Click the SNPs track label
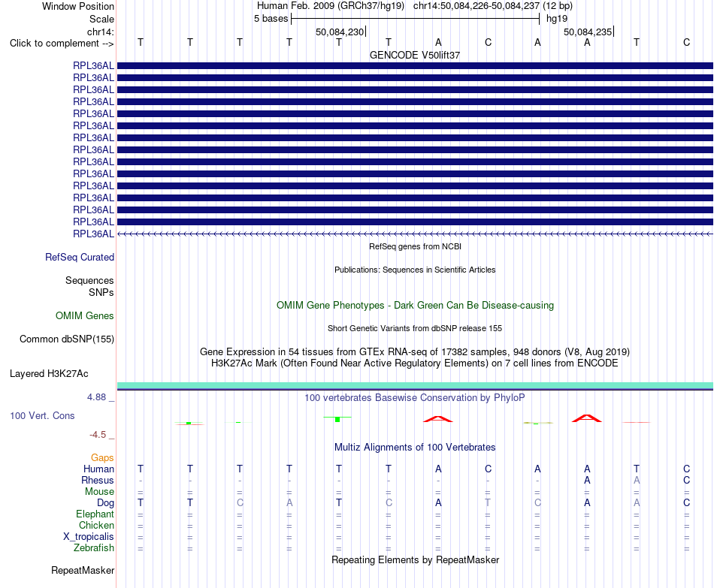Screen dimensions: 714x588 tap(101, 292)
